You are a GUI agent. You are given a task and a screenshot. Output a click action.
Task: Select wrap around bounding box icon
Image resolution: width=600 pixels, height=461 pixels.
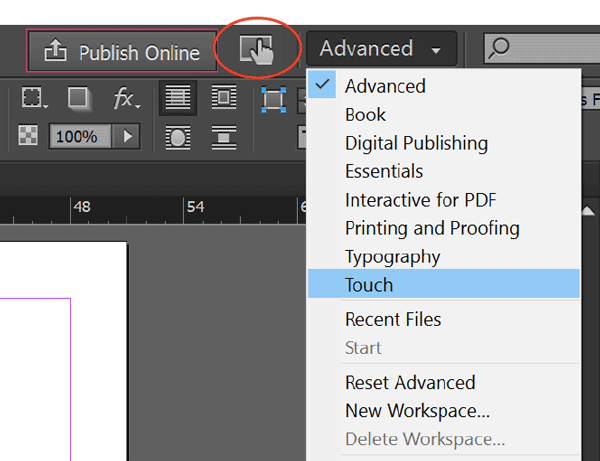click(x=224, y=97)
